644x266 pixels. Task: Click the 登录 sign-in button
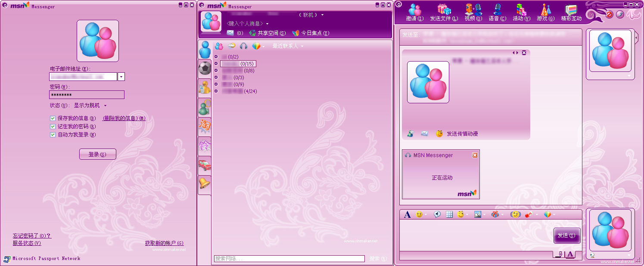point(98,154)
